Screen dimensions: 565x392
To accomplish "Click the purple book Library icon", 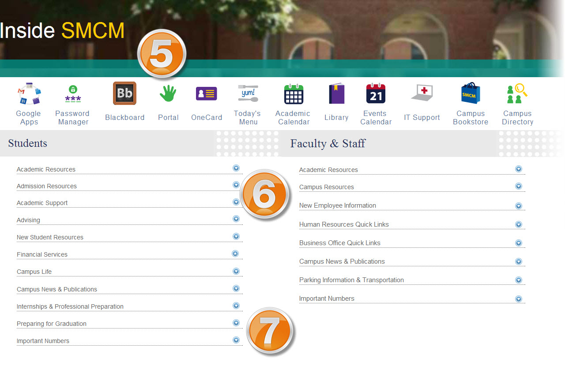I will [x=336, y=93].
